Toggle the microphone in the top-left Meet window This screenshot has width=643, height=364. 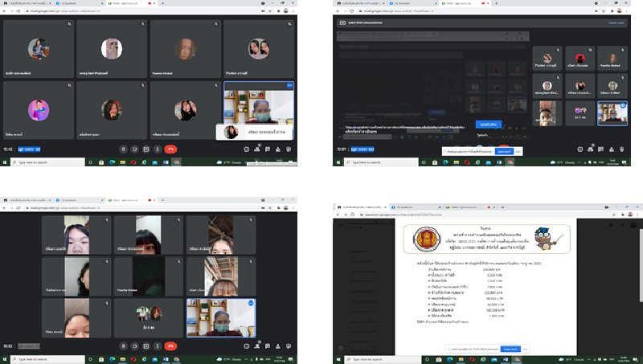[x=123, y=149]
